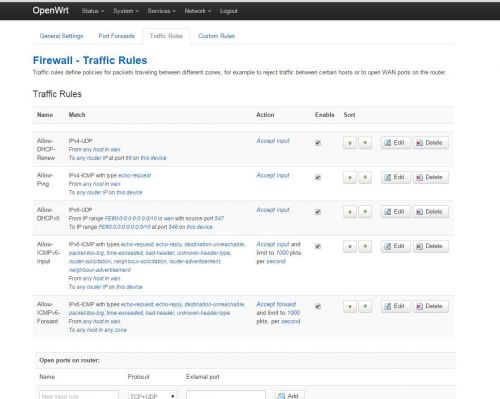Move Allow-ICMPv6-Input rule down

coord(365,246)
